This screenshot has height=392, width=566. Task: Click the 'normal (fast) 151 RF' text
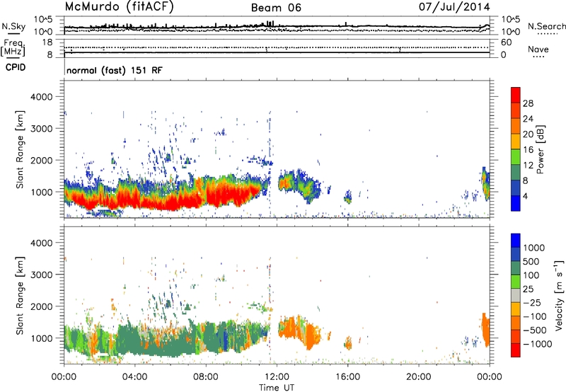115,70
